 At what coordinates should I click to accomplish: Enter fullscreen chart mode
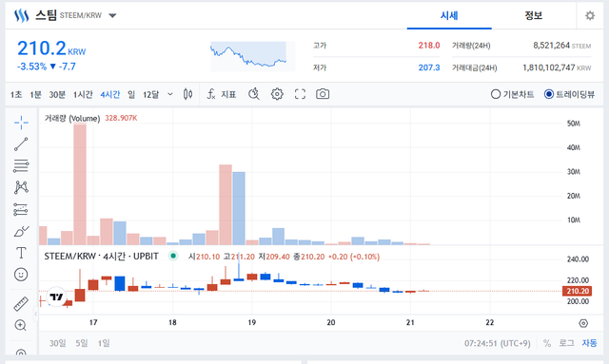(300, 94)
